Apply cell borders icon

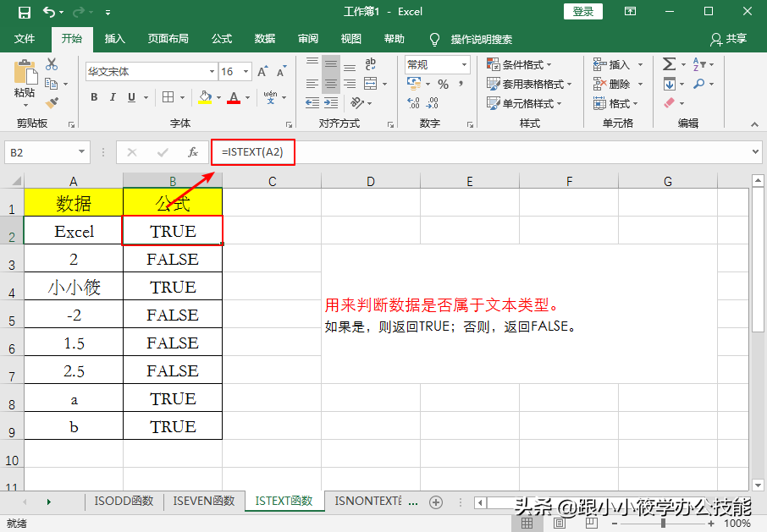coord(168,97)
